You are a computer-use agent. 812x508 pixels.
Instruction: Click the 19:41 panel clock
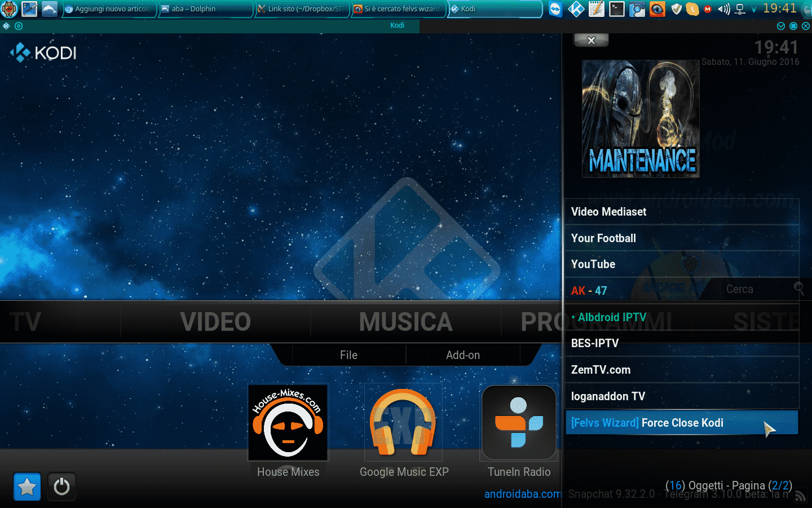point(780,8)
